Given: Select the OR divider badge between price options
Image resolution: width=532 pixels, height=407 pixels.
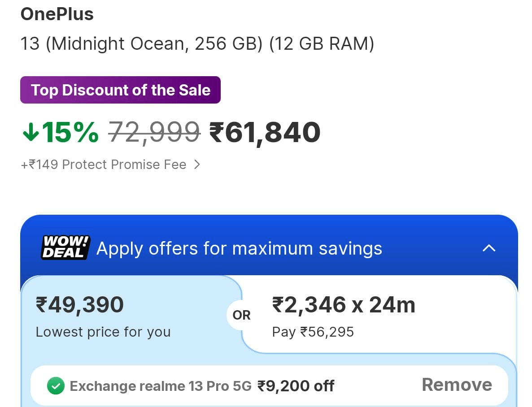Looking at the screenshot, I should pyautogui.click(x=241, y=315).
